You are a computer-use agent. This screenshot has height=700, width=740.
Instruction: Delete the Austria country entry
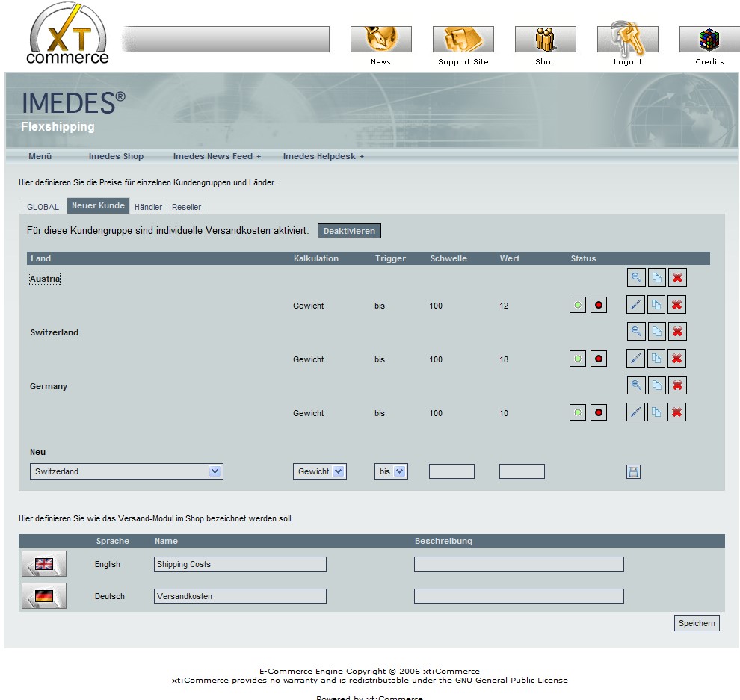677,278
